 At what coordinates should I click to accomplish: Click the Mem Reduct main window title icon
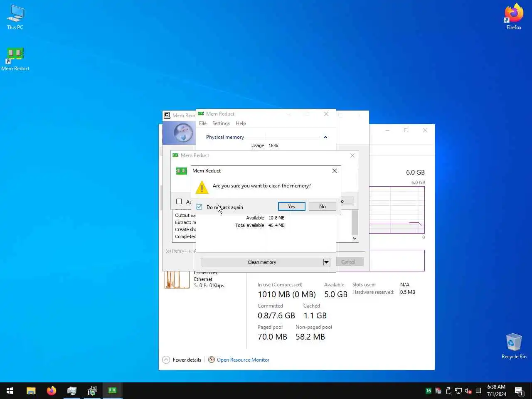[x=201, y=114]
